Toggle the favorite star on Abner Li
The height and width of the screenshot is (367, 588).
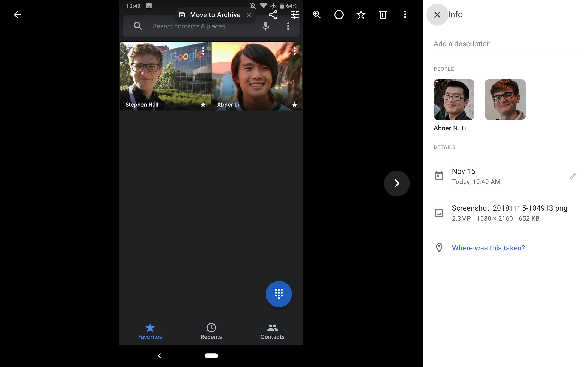pyautogui.click(x=294, y=105)
